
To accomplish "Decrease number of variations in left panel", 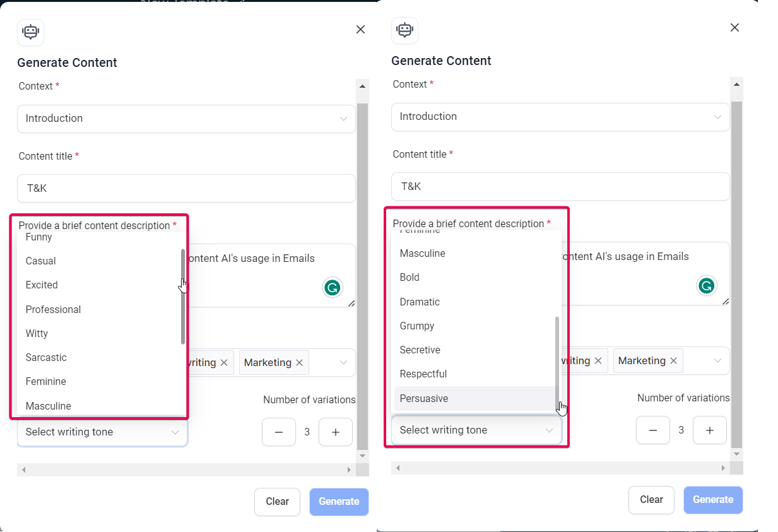I will tap(278, 432).
